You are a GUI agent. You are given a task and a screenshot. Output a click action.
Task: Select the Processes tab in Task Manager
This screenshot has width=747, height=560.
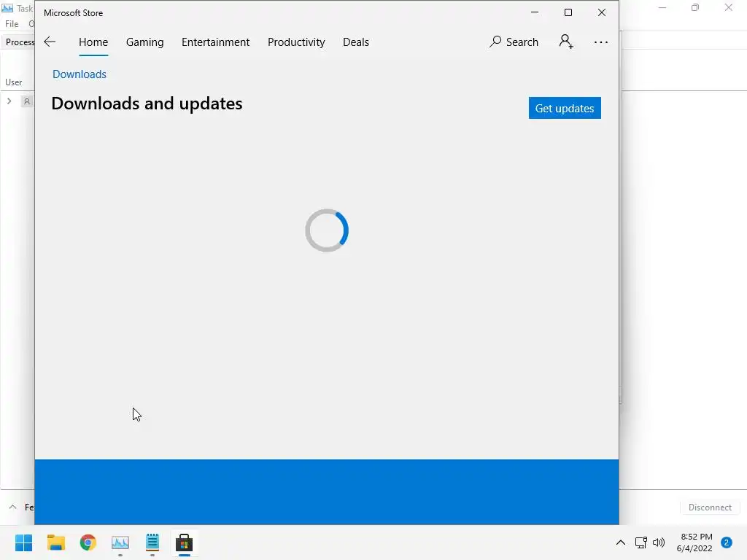(19, 42)
